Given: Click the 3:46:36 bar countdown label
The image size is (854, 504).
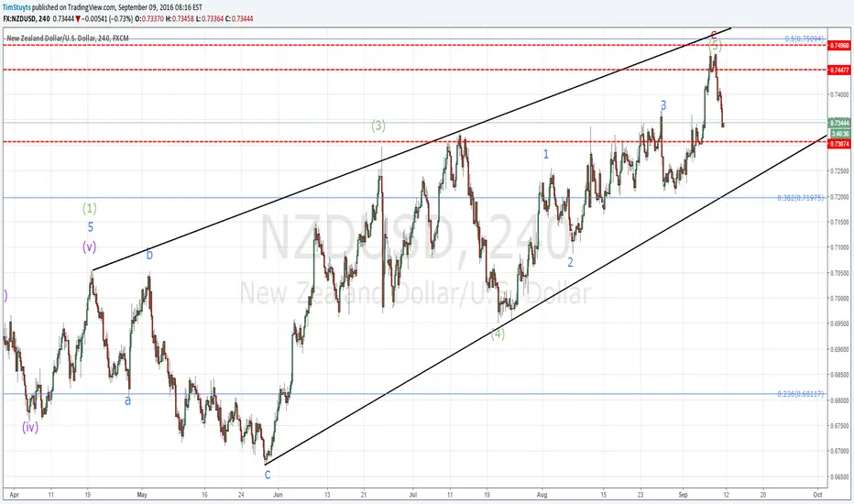Looking at the screenshot, I should pyautogui.click(x=839, y=134).
